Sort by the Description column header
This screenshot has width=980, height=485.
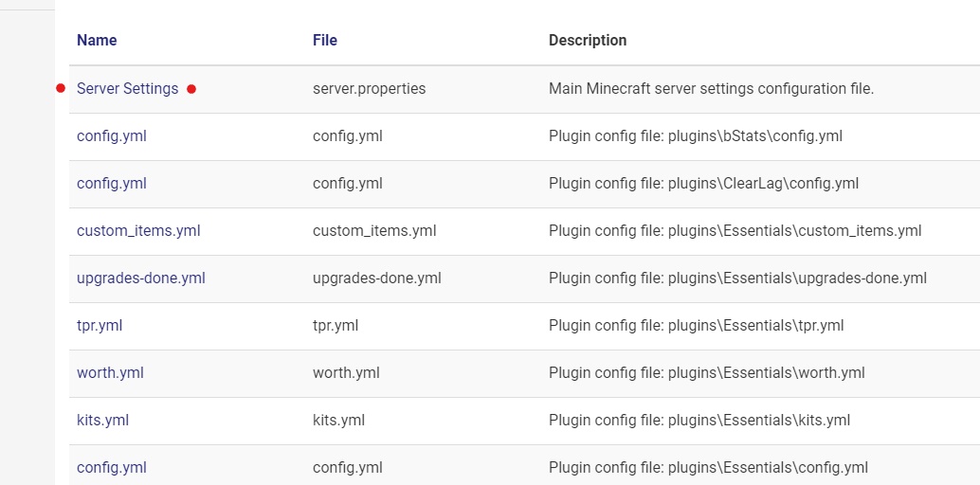(588, 40)
